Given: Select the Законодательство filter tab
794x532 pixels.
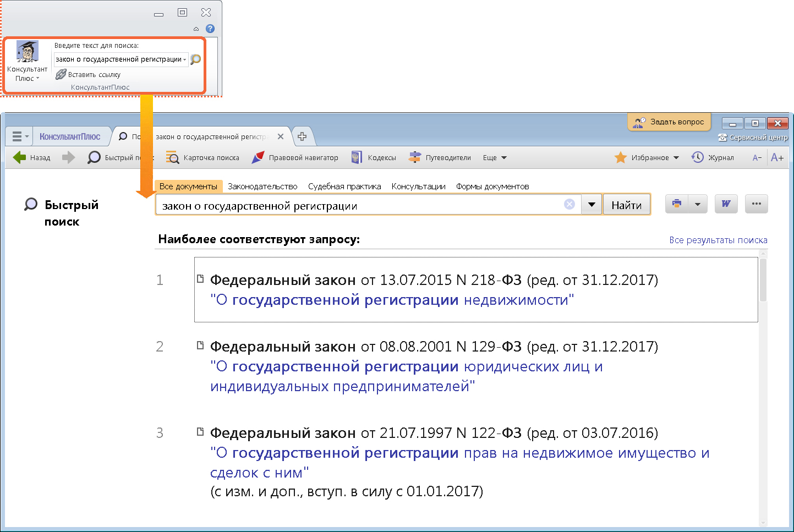Looking at the screenshot, I should tap(262, 187).
